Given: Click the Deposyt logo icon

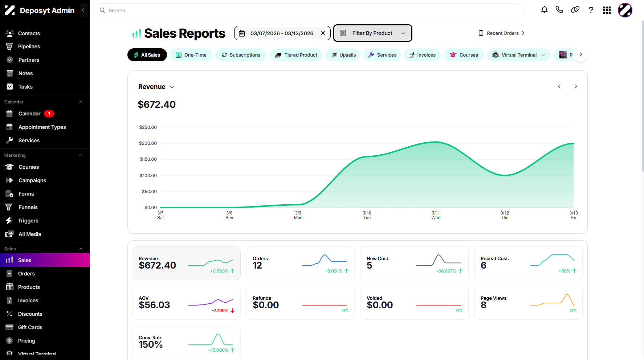Looking at the screenshot, I should [10, 11].
